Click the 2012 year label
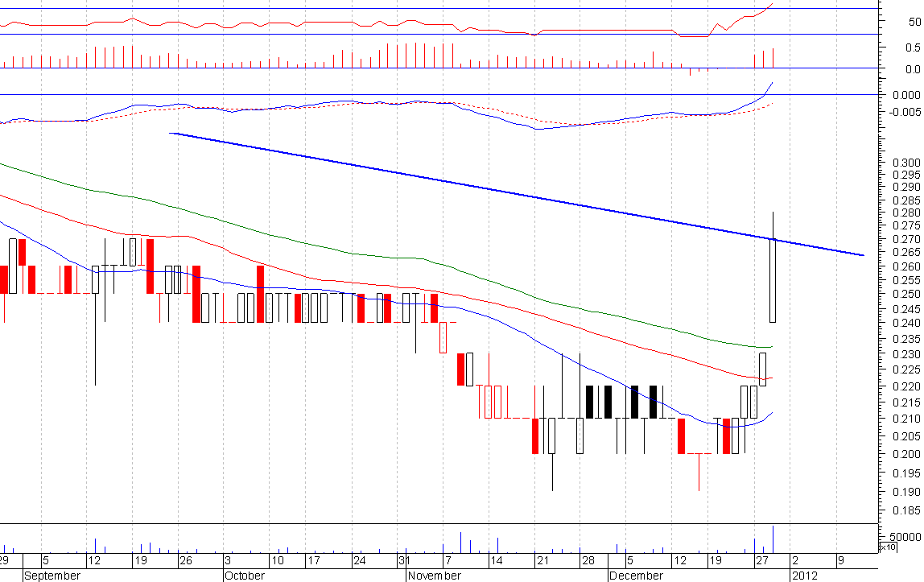Image resolution: width=924 pixels, height=582 pixels. coord(805,576)
